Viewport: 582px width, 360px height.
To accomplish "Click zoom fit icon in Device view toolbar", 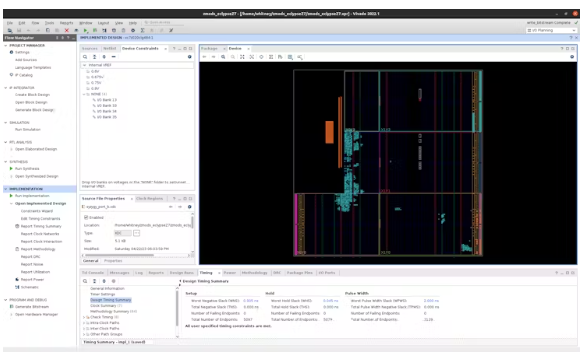I will click(242, 57).
